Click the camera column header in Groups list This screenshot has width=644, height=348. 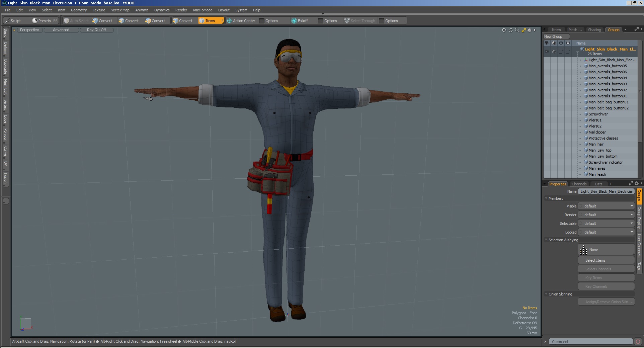tap(554, 43)
